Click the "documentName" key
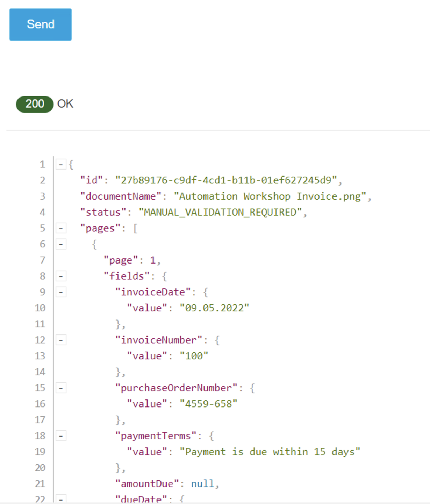The image size is (430, 504). tap(121, 196)
